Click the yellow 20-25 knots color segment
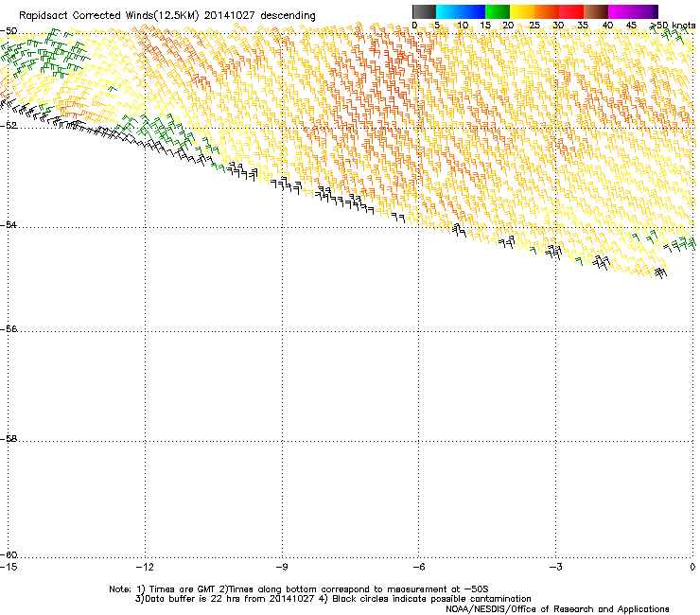 (x=522, y=11)
